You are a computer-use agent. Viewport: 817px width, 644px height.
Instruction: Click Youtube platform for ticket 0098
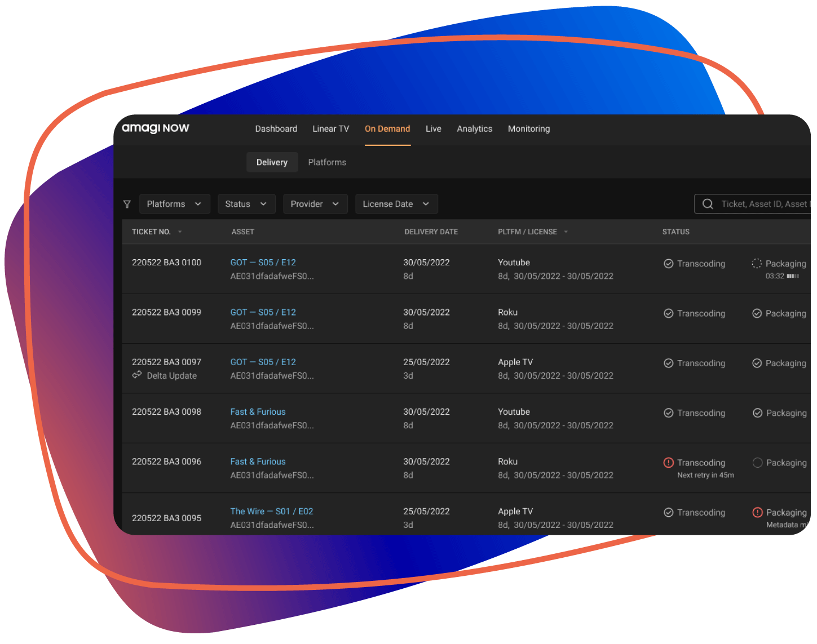(514, 412)
